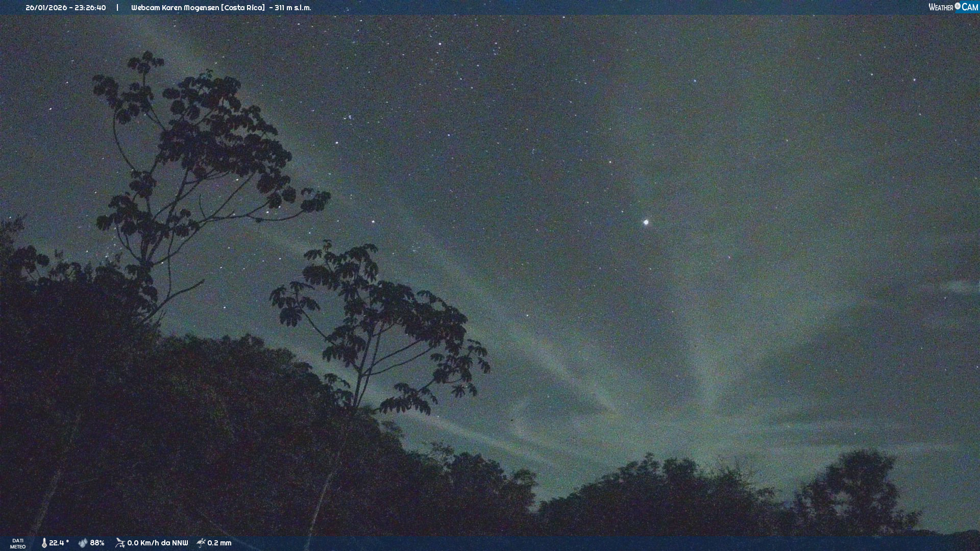Click the thermometer temperature icon
This screenshot has width=980, height=551.
tap(44, 543)
